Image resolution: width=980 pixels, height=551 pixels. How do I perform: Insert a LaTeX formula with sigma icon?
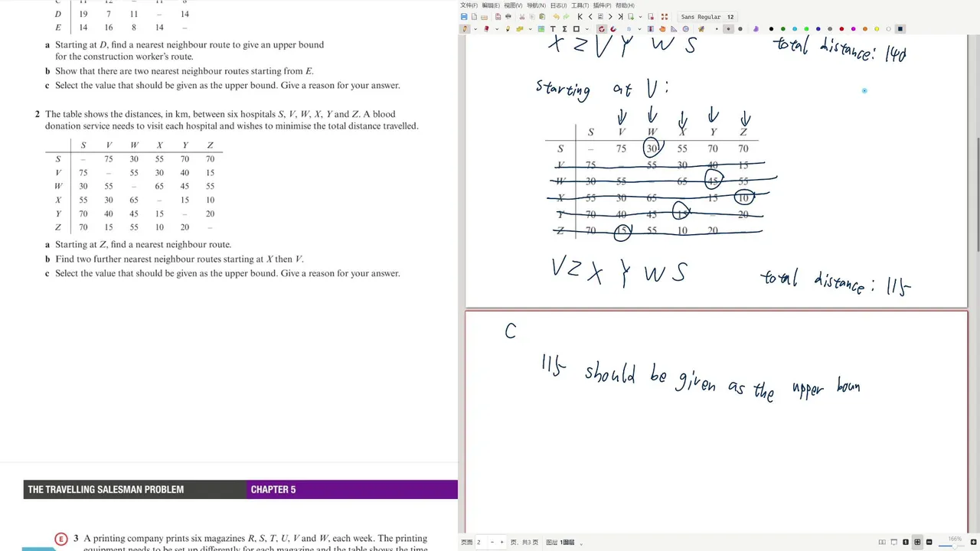(564, 29)
